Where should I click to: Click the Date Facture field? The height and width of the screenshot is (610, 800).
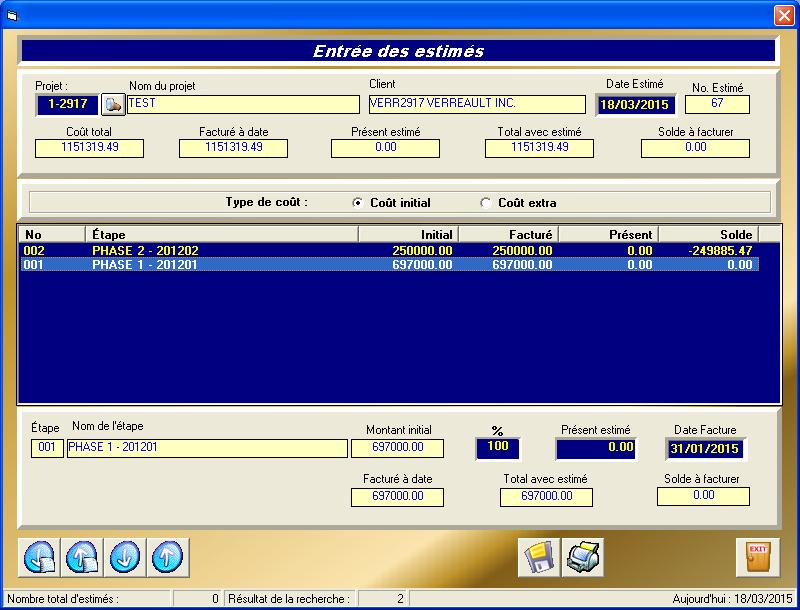point(707,448)
